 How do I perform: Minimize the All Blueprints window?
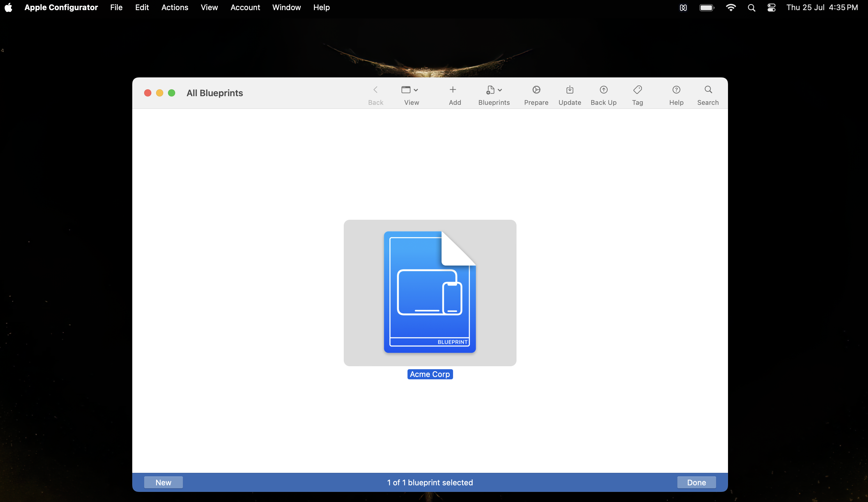159,93
